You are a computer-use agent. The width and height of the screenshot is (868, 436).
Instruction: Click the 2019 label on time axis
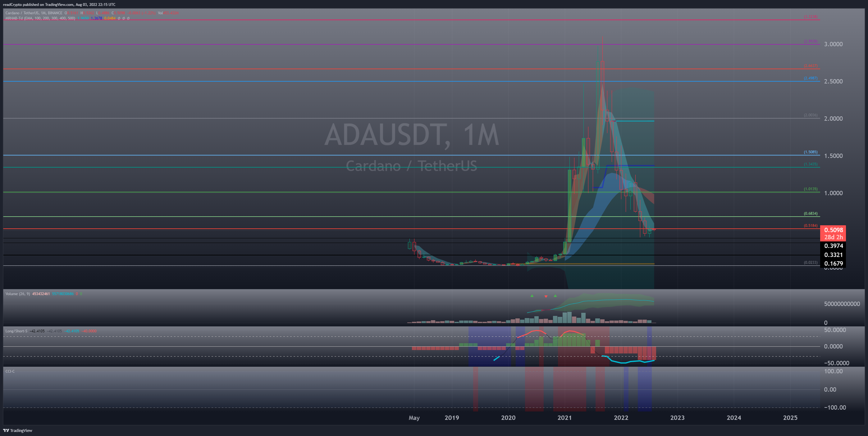tap(451, 418)
